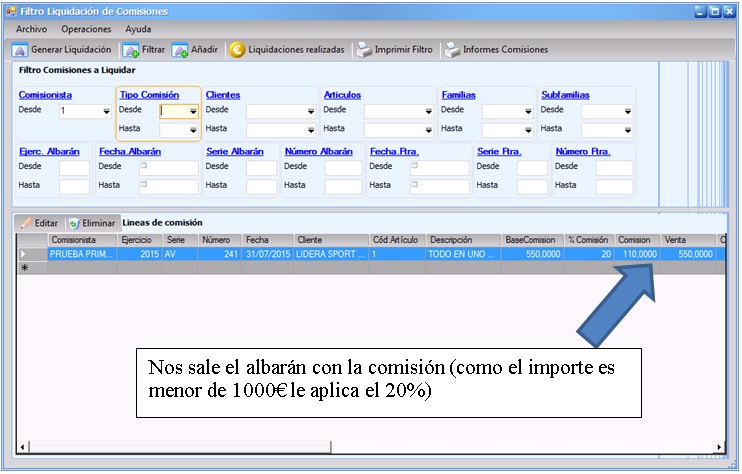Viewport: 742px width, 474px height.
Task: Open Informes Comisiones printer icon
Action: click(453, 49)
